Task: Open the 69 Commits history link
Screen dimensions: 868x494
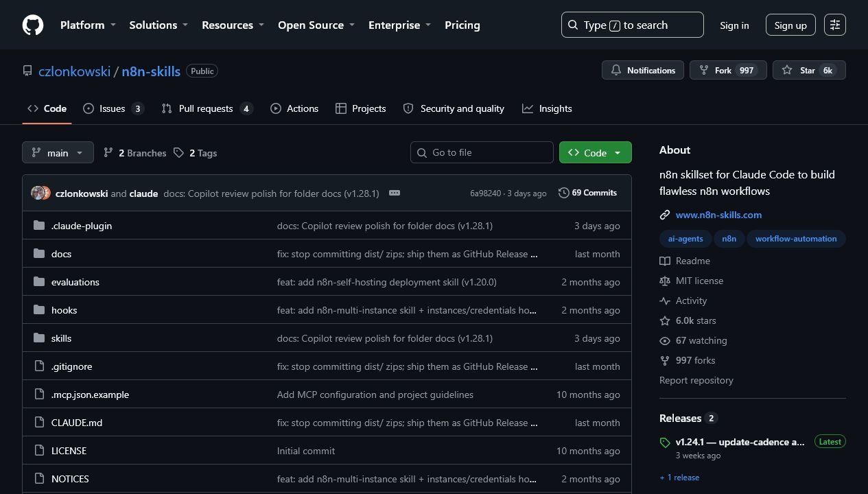Action: 588,193
